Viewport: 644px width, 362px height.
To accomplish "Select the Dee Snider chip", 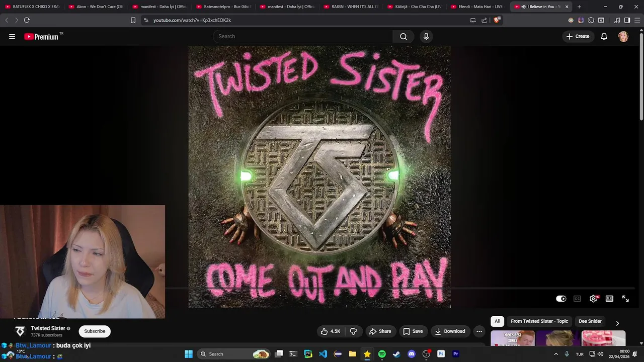I will pyautogui.click(x=590, y=321).
